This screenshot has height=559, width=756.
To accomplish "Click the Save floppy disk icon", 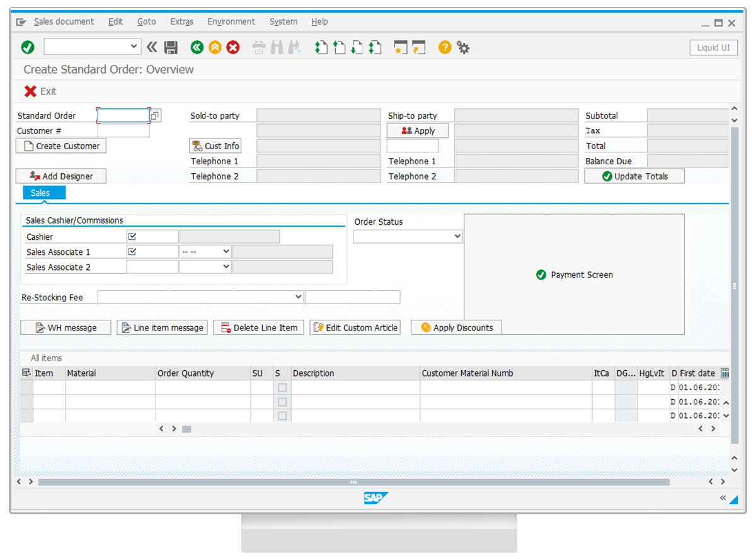I will tap(170, 47).
